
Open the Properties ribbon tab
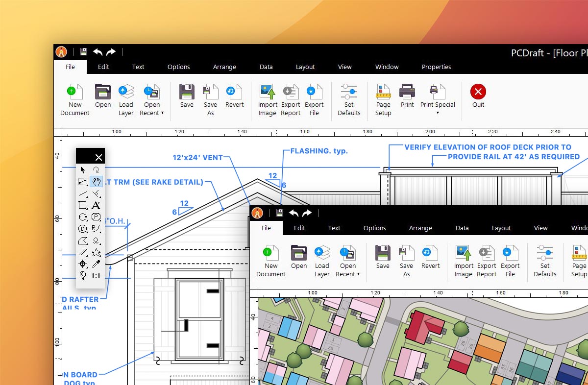point(436,67)
